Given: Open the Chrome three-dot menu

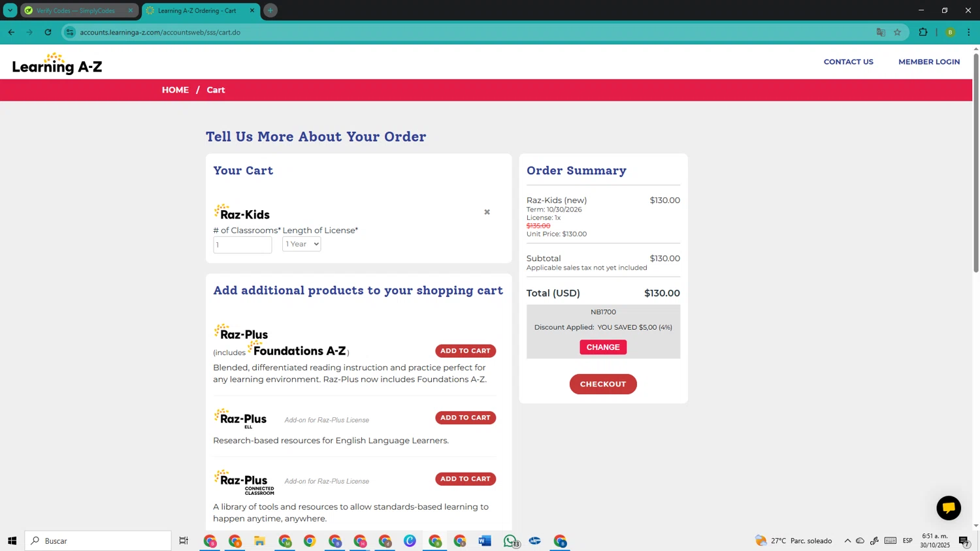Looking at the screenshot, I should coord(968,32).
